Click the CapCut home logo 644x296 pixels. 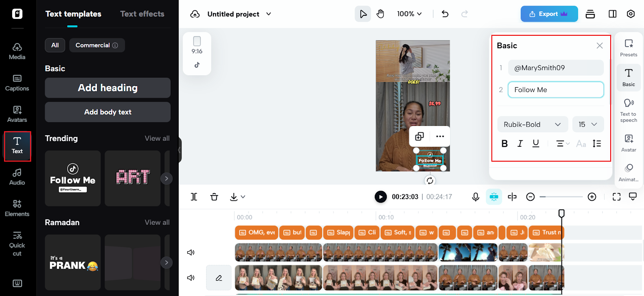pyautogui.click(x=17, y=14)
